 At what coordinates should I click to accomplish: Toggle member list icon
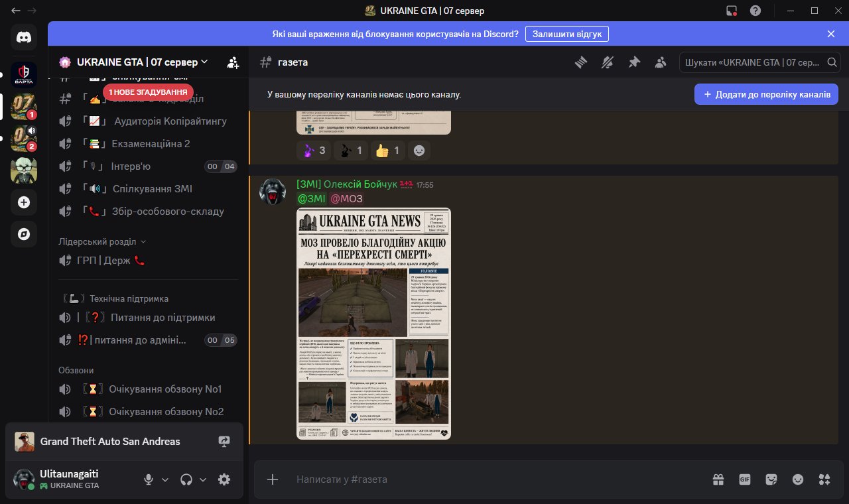pyautogui.click(x=661, y=62)
